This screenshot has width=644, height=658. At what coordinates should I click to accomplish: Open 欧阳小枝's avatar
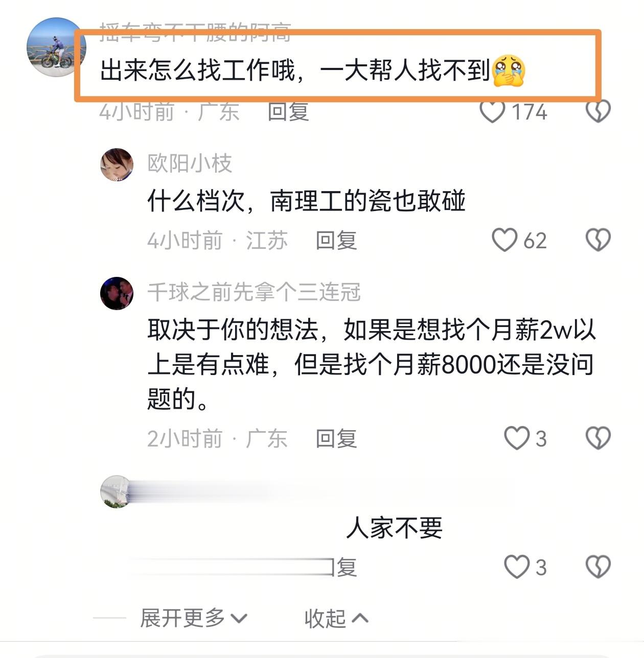117,165
